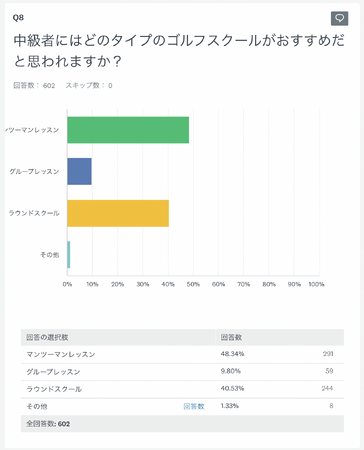This screenshot has width=364, height=450.
Task: Click the ラウンドスクール table row
Action: 182,389
